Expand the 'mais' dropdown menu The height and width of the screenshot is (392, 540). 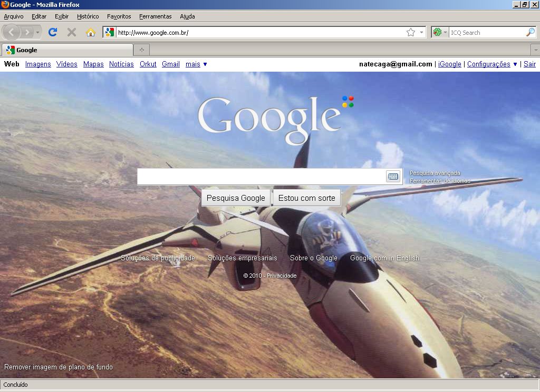click(196, 64)
